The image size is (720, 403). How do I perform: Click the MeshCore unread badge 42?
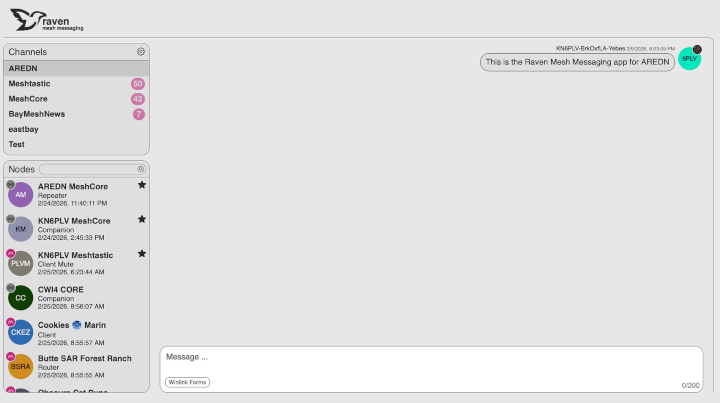click(138, 99)
